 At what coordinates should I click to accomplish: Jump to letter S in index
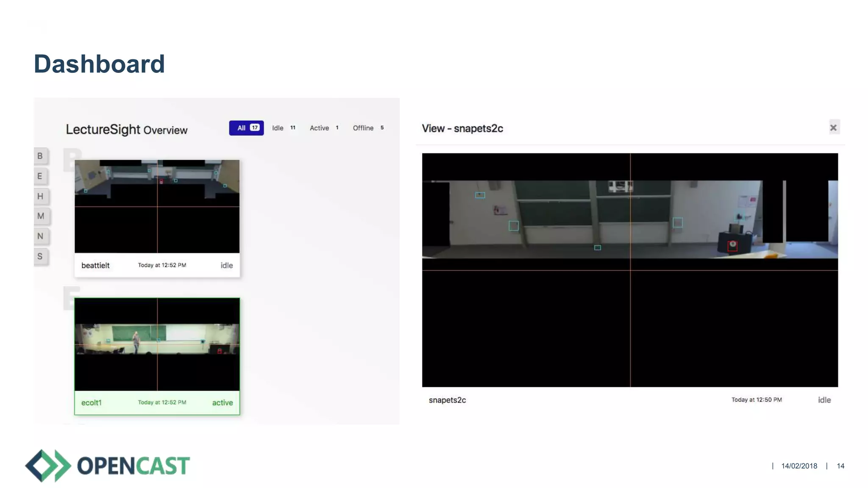click(40, 256)
